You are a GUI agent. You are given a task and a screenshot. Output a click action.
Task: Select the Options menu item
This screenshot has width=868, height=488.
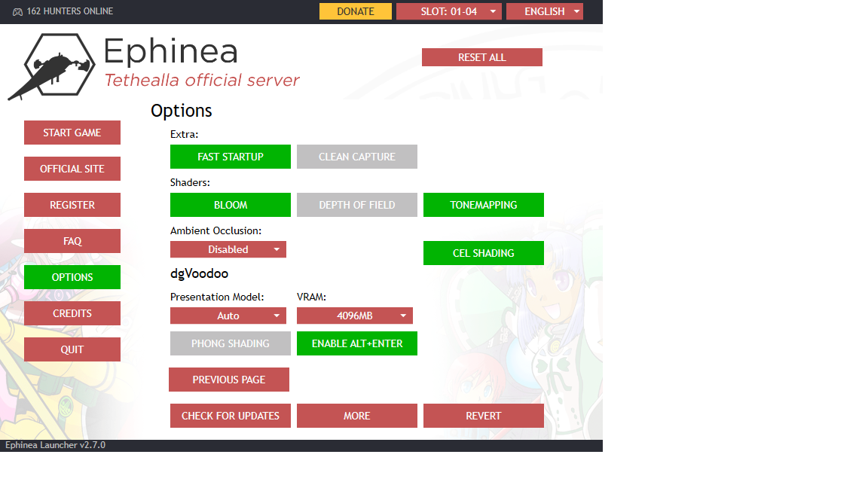tap(72, 277)
